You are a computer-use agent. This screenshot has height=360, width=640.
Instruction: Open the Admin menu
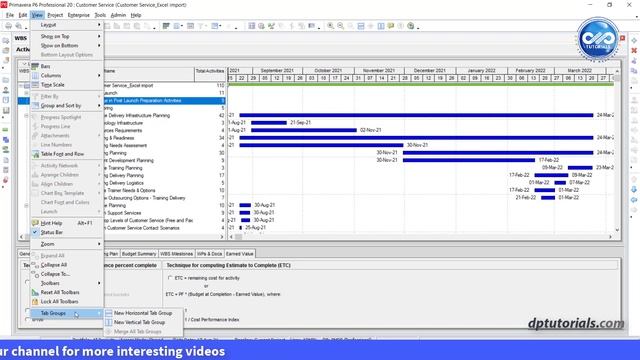click(118, 15)
